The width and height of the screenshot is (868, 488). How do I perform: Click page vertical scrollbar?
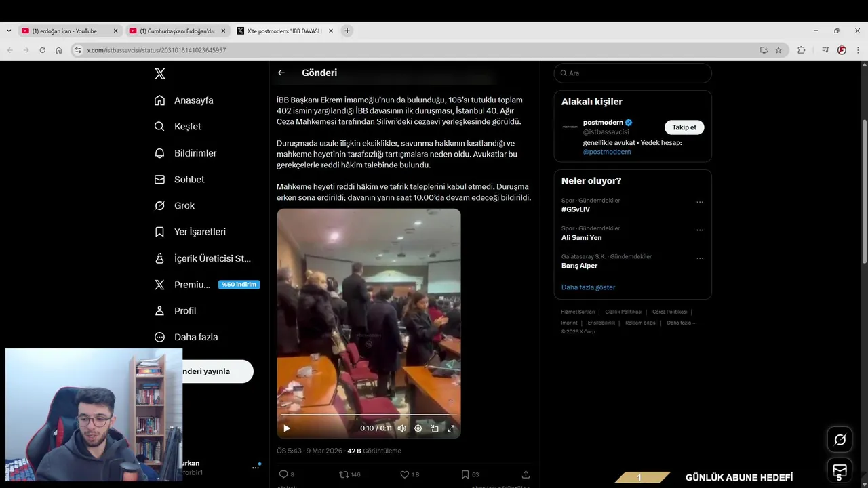point(864,192)
